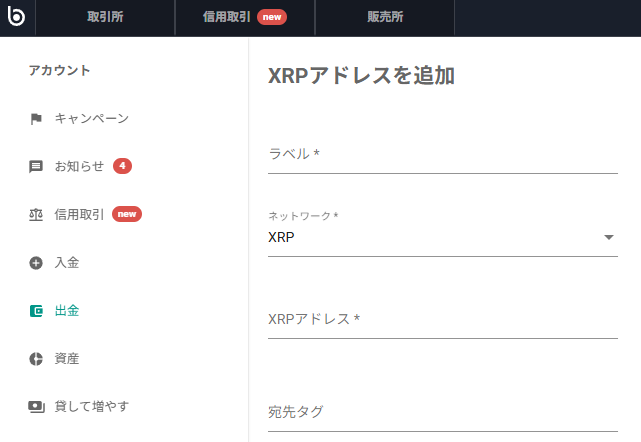Screen dimensions: 641x442
Task: Click the plus circle icon for 入金
Action: 36,263
